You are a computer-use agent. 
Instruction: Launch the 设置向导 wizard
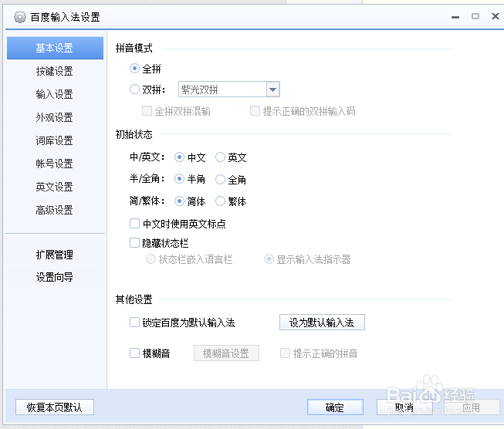[x=55, y=277]
